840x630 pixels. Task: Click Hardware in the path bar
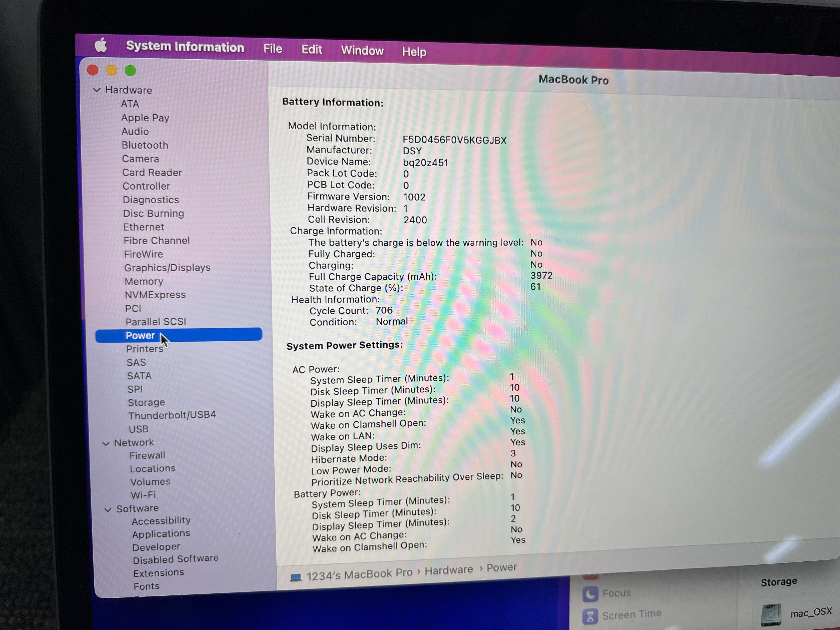coord(449,570)
